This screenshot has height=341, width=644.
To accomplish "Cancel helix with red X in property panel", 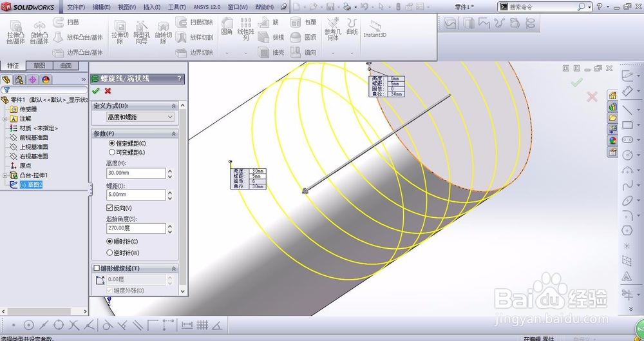I will (108, 90).
